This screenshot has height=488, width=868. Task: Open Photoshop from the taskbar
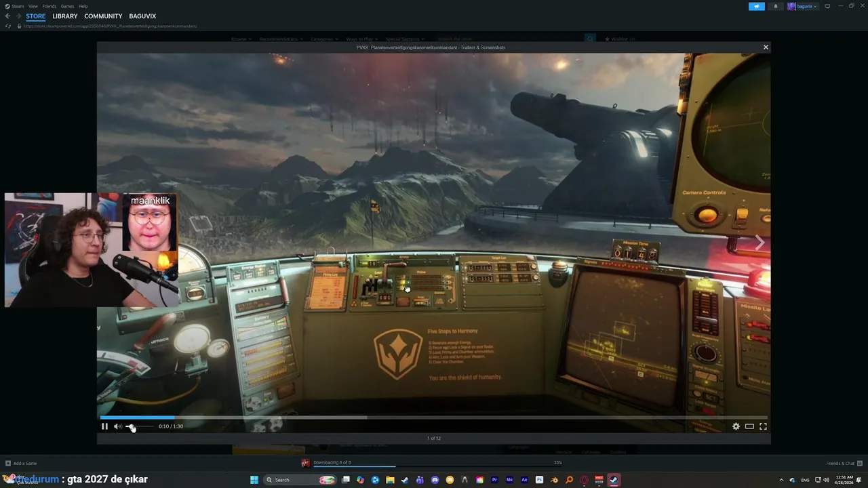tap(539, 480)
